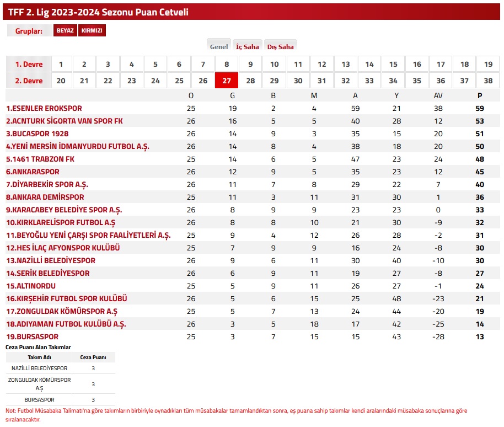Select the BEYAZ group button
This screenshot has height=427, width=504.
(65, 30)
